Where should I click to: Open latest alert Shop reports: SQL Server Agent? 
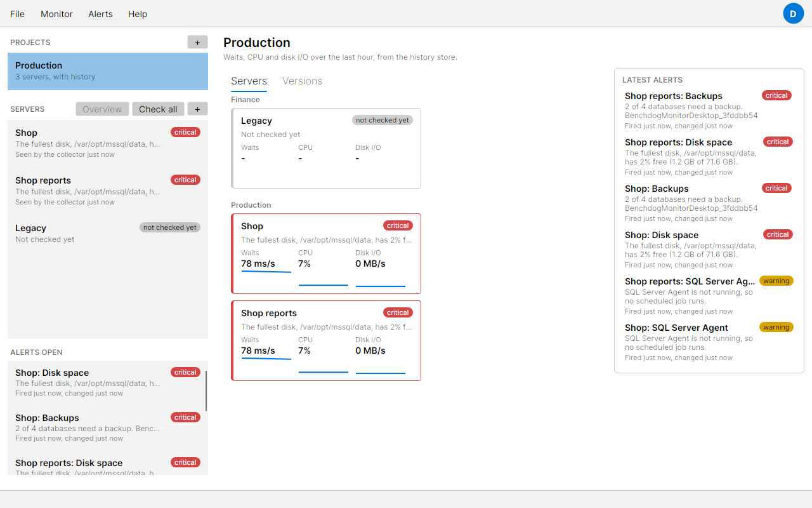(709, 296)
